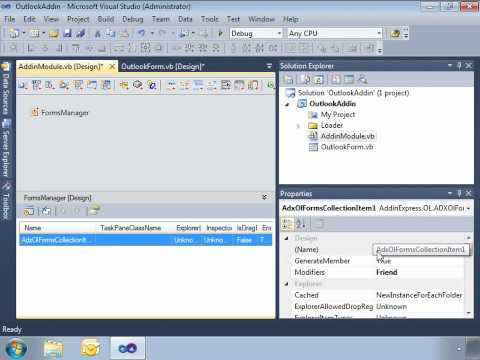
Task: Select AddinModule.vb in Solution Explorer
Action: pyautogui.click(x=347, y=136)
